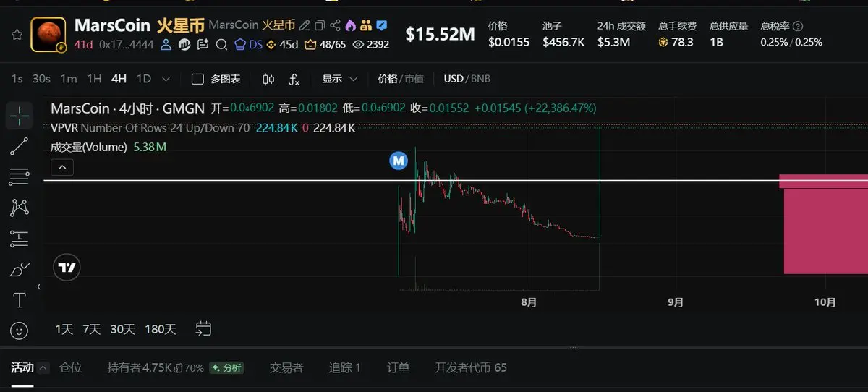Set the chart range to 7天
The height and width of the screenshot is (392, 868).
pos(92,329)
